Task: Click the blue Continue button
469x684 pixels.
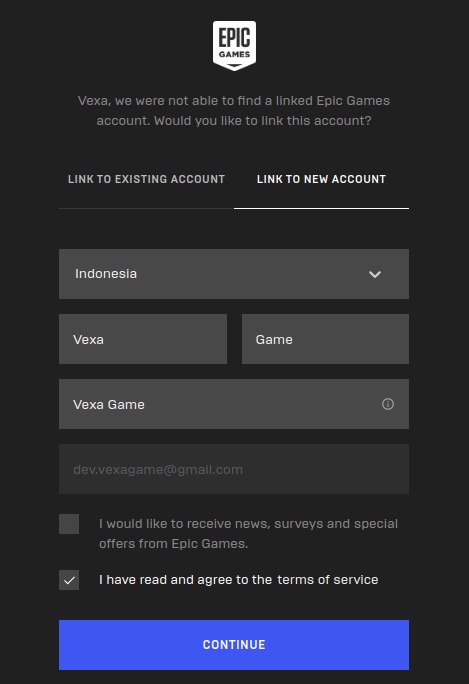Action: (234, 645)
